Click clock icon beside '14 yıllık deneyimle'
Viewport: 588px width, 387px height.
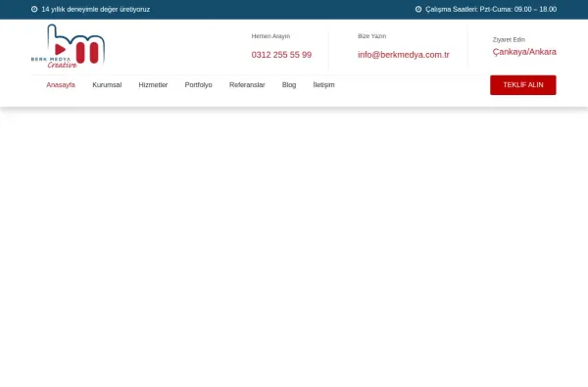pyautogui.click(x=34, y=10)
